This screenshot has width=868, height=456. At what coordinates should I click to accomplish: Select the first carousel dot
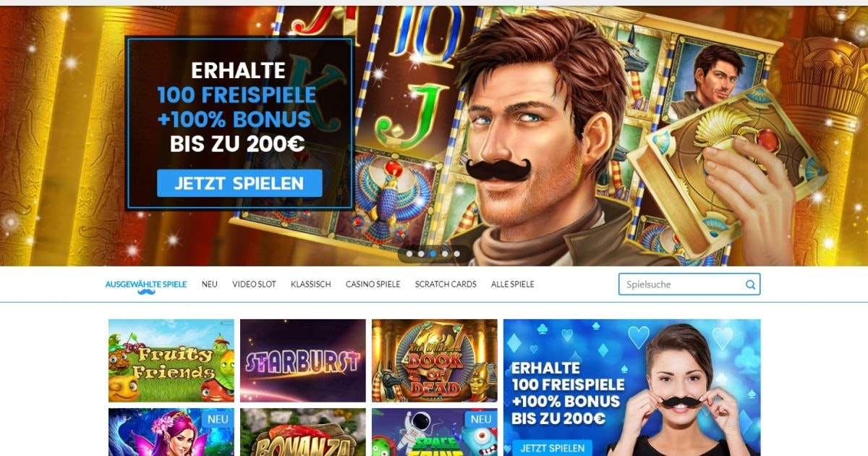pyautogui.click(x=409, y=254)
